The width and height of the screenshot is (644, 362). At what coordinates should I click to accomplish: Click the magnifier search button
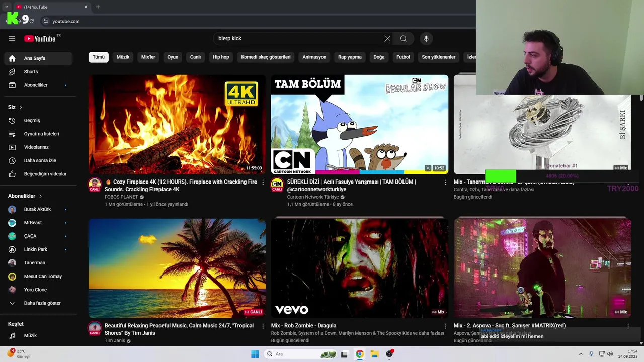point(404,39)
